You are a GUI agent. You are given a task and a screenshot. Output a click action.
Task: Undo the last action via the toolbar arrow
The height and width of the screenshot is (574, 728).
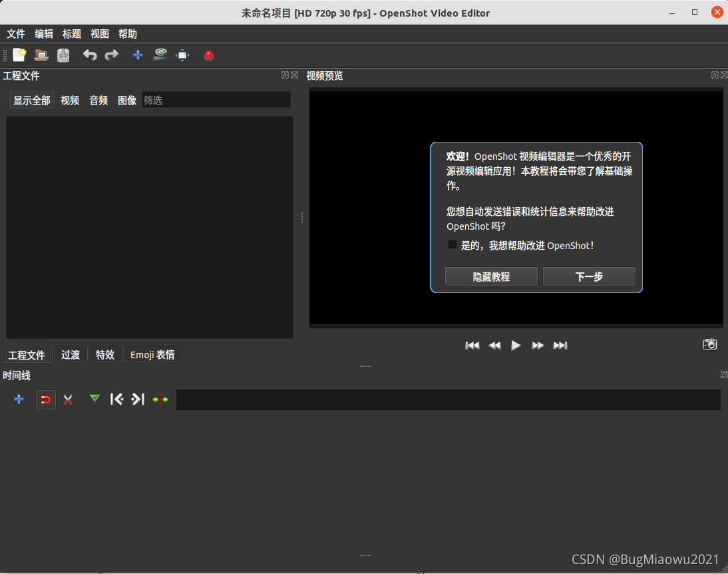click(90, 55)
